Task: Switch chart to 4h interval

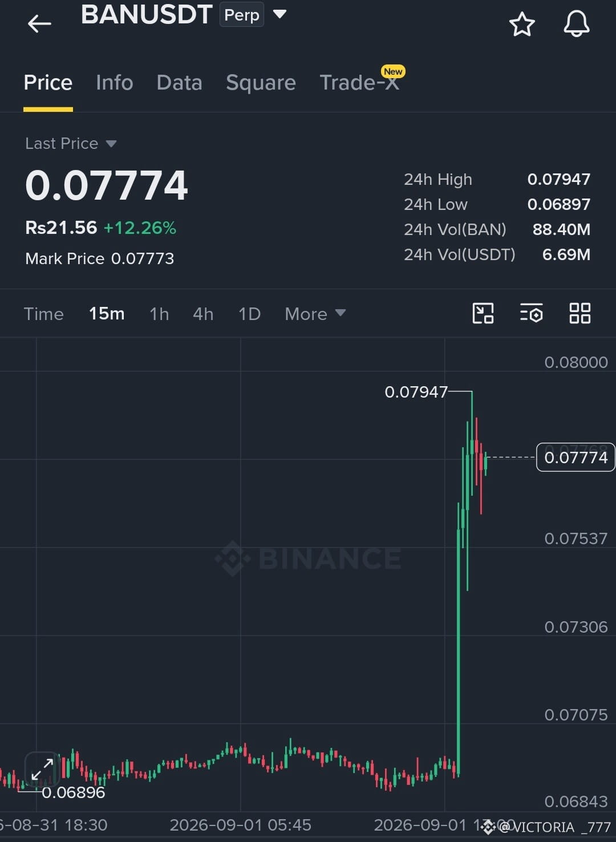Action: [203, 314]
